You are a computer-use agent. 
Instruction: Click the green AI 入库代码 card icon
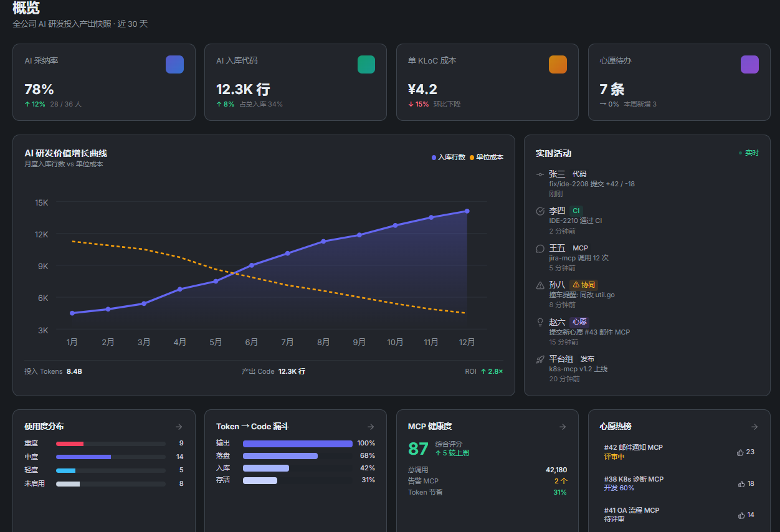[x=366, y=64]
